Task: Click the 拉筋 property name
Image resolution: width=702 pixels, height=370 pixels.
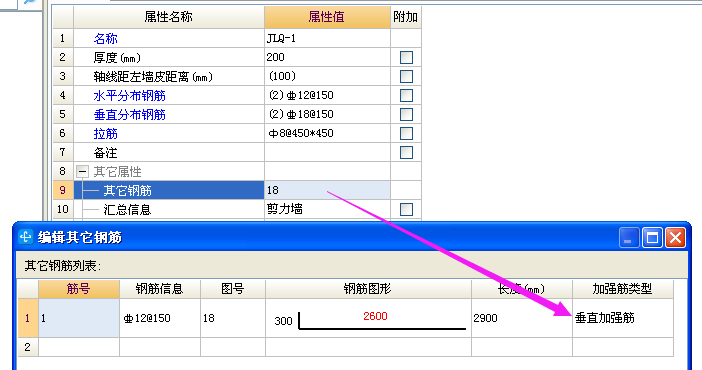Action: coord(105,133)
